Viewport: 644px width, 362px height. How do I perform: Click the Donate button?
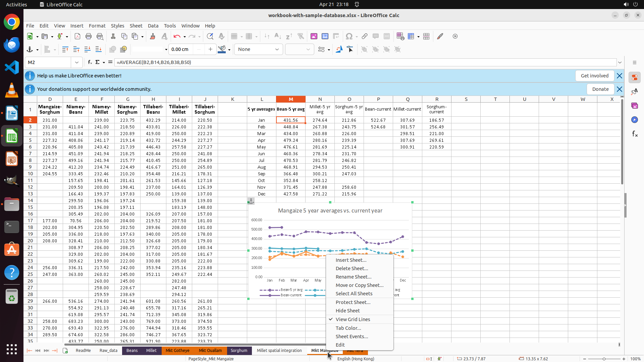coord(600,89)
